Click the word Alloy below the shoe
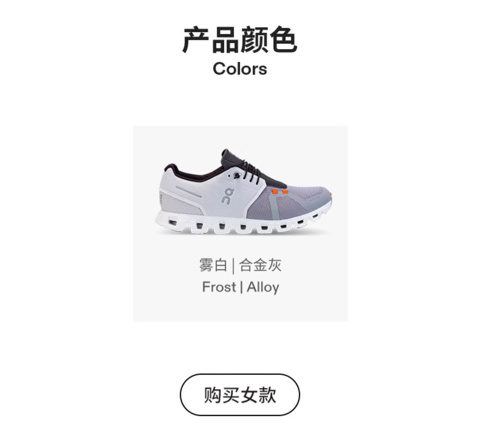Image resolution: width=480 pixels, height=448 pixels. [263, 287]
